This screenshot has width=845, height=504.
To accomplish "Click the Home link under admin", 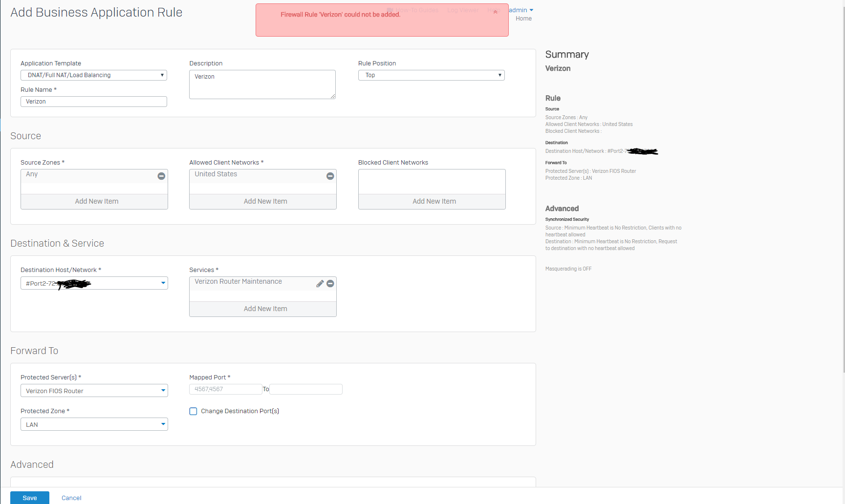I will point(523,19).
